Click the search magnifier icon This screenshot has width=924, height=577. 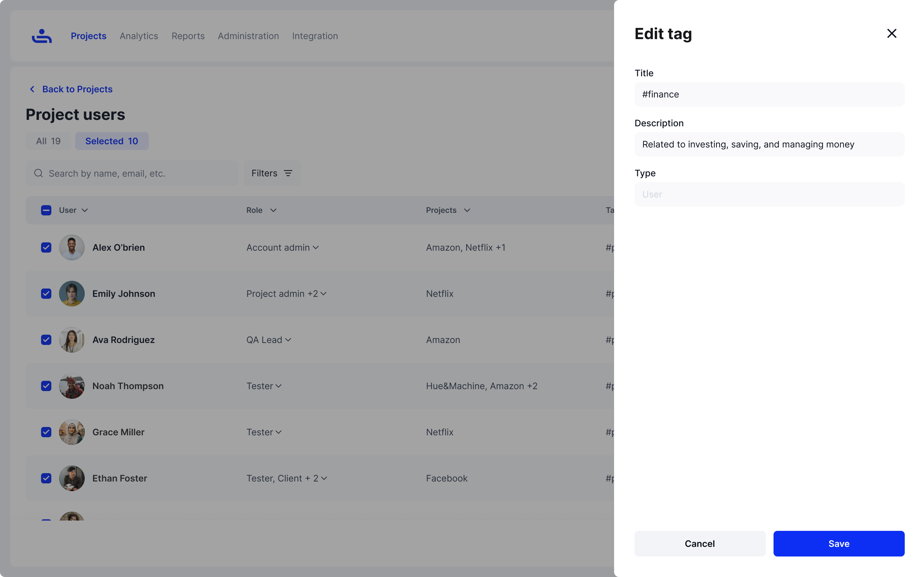tap(38, 173)
